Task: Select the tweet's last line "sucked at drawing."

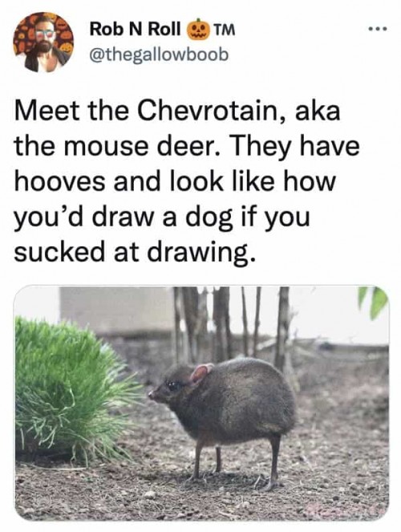Action: point(134,252)
